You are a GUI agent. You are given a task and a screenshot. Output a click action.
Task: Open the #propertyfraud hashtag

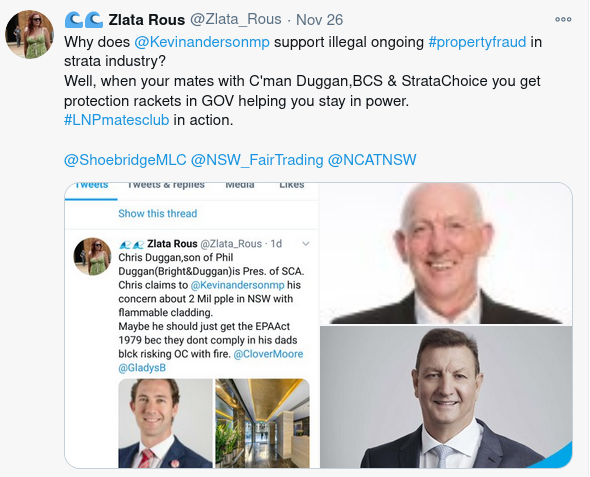477,42
